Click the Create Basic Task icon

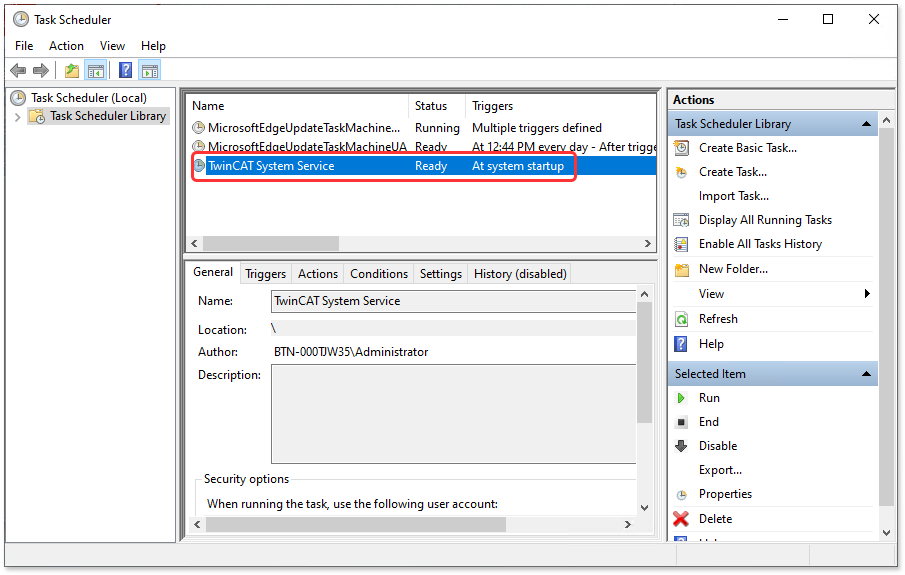(x=681, y=148)
